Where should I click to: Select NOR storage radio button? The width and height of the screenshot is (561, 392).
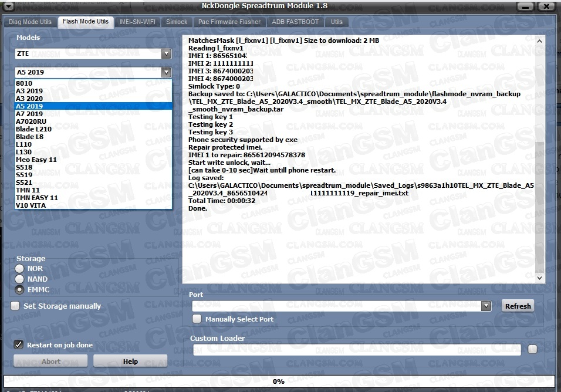pos(19,269)
